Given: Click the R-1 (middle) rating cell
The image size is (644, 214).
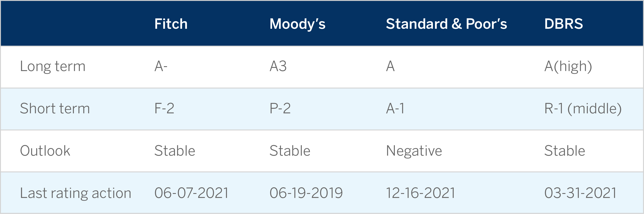Looking at the screenshot, I should coord(583,109).
